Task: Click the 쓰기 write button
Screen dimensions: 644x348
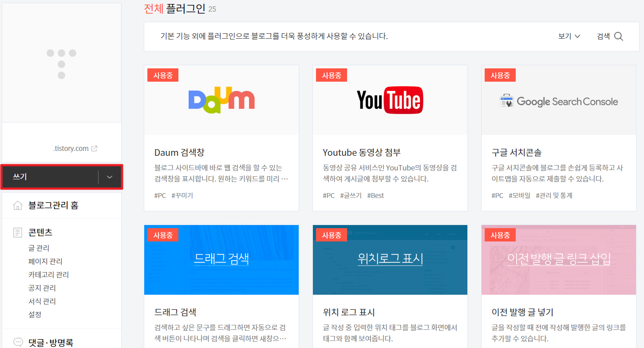Action: pos(50,177)
